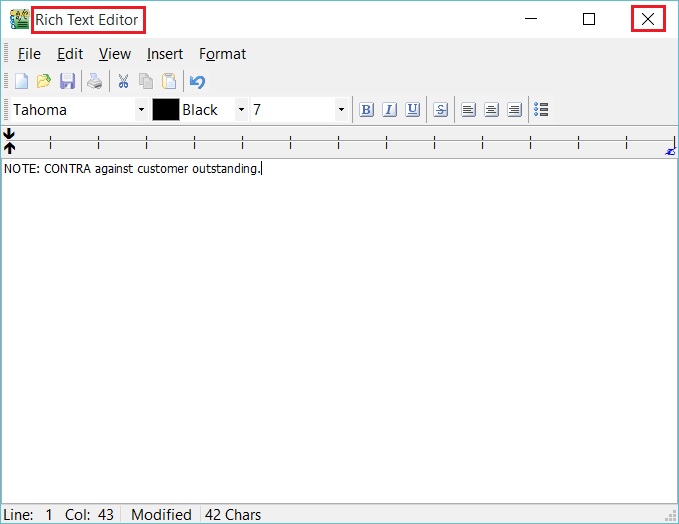679x524 pixels.
Task: Click the Paste clipboard icon
Action: click(169, 82)
